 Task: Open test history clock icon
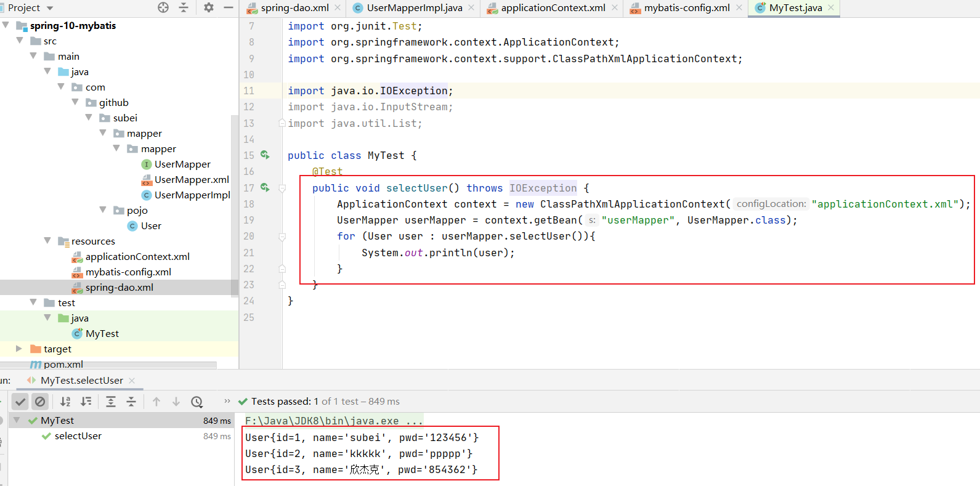click(197, 402)
